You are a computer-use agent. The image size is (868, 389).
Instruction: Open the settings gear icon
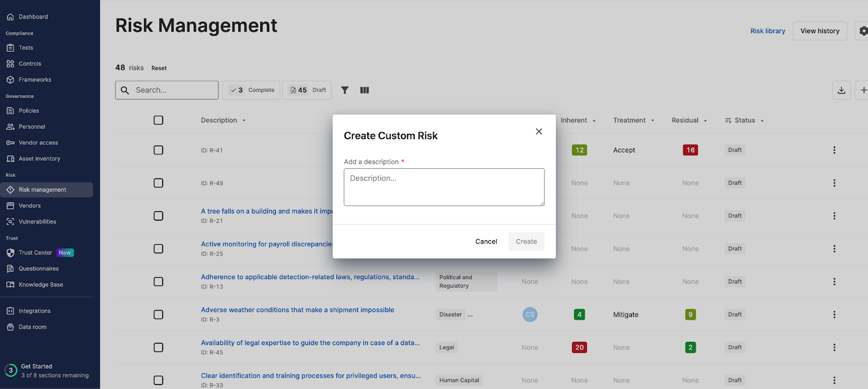click(x=862, y=31)
